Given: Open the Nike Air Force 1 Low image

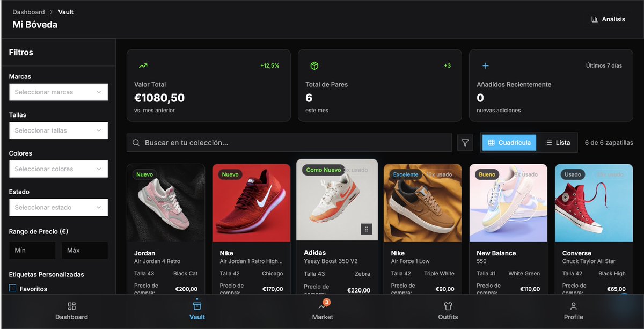Looking at the screenshot, I should [x=423, y=203].
